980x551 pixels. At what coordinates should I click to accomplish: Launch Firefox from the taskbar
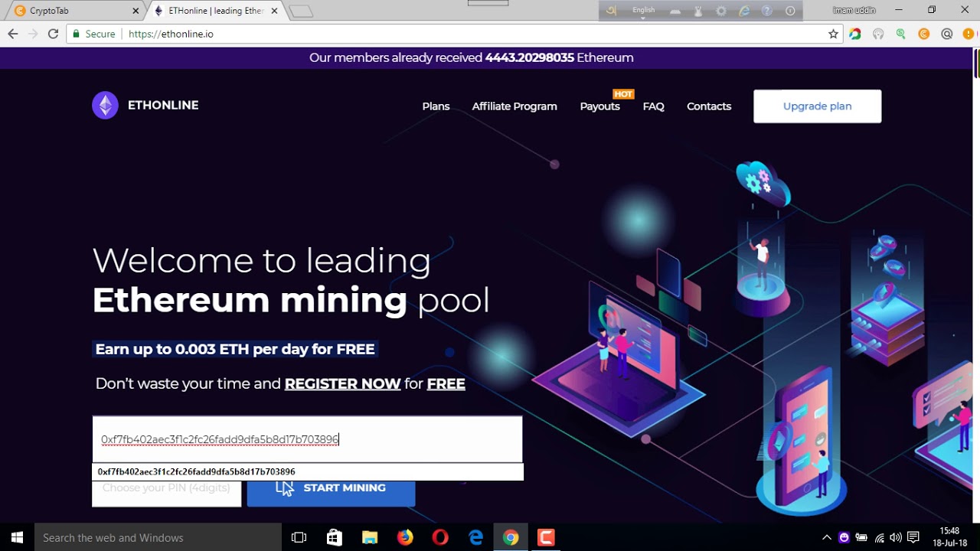[x=405, y=537]
